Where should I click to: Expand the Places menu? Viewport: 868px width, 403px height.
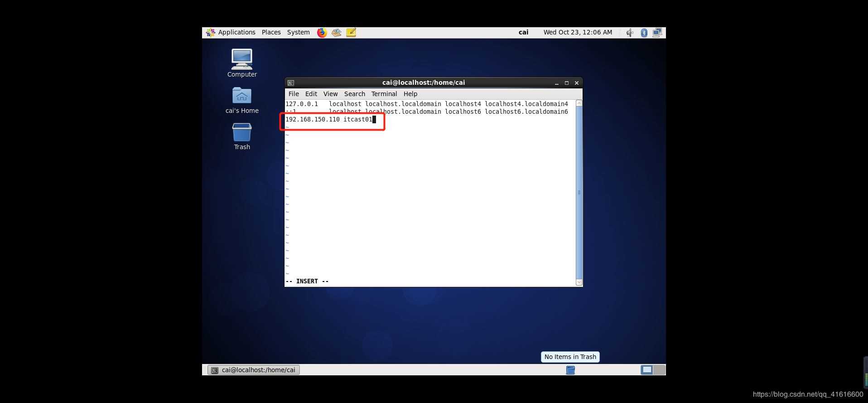[x=271, y=33]
